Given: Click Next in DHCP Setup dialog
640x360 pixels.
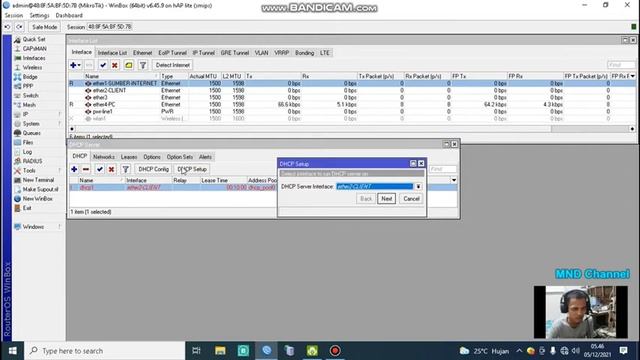Looking at the screenshot, I should pos(387,199).
